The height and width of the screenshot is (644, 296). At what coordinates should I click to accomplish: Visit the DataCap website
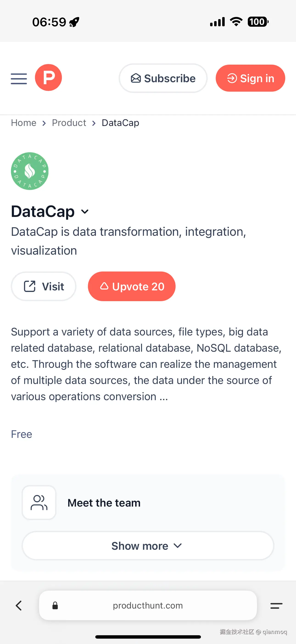tap(44, 286)
